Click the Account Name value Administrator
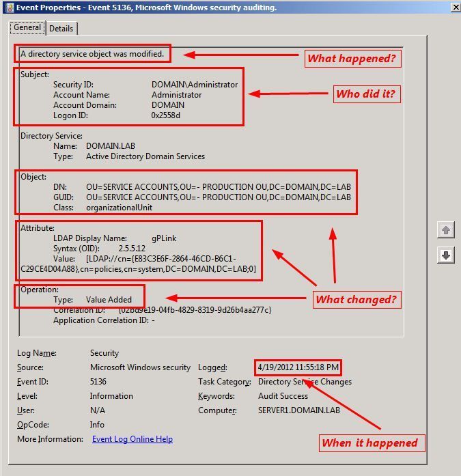461x476 pixels. point(176,95)
